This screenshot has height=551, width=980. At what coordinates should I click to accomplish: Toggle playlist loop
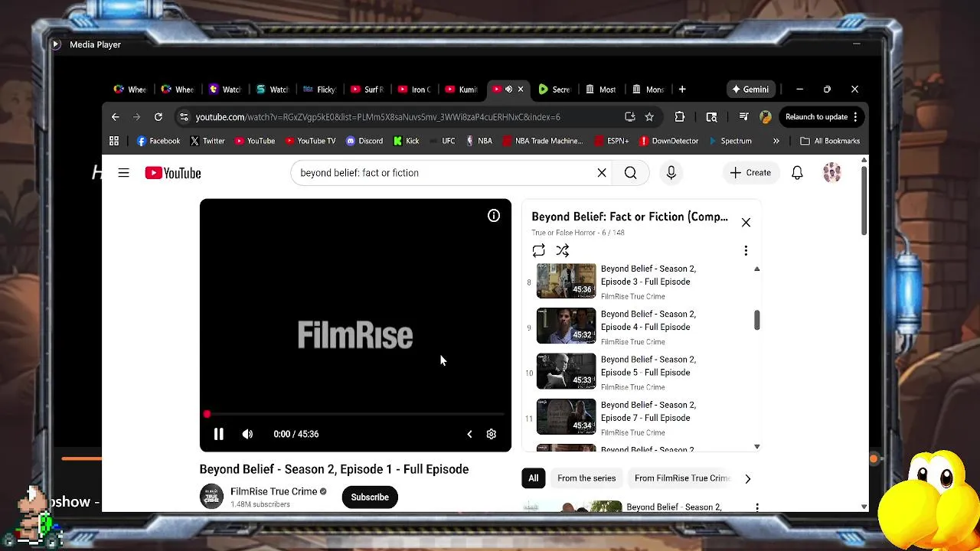[538, 251]
